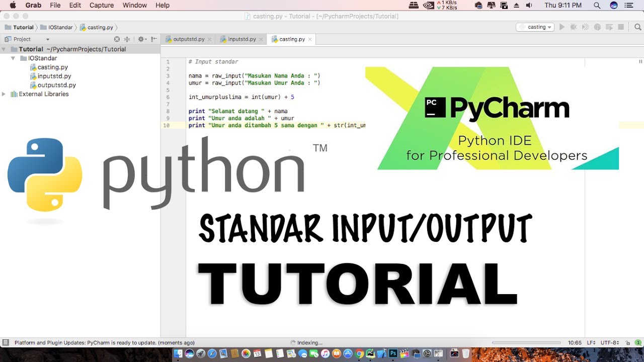Screen dimensions: 644x362
Task: Open UTF-8 encoding selector
Action: coord(609,342)
